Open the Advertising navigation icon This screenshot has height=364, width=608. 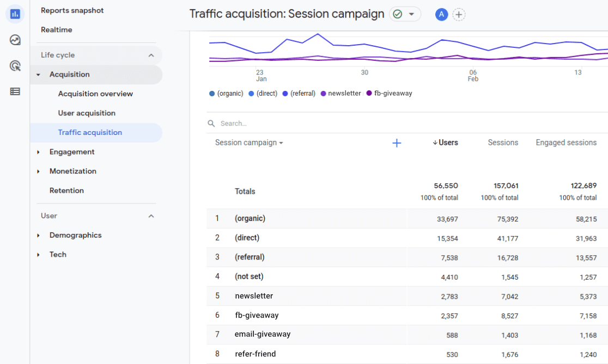point(15,65)
